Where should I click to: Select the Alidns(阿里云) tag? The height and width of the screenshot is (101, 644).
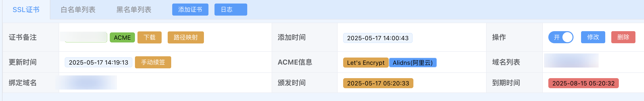(413, 63)
